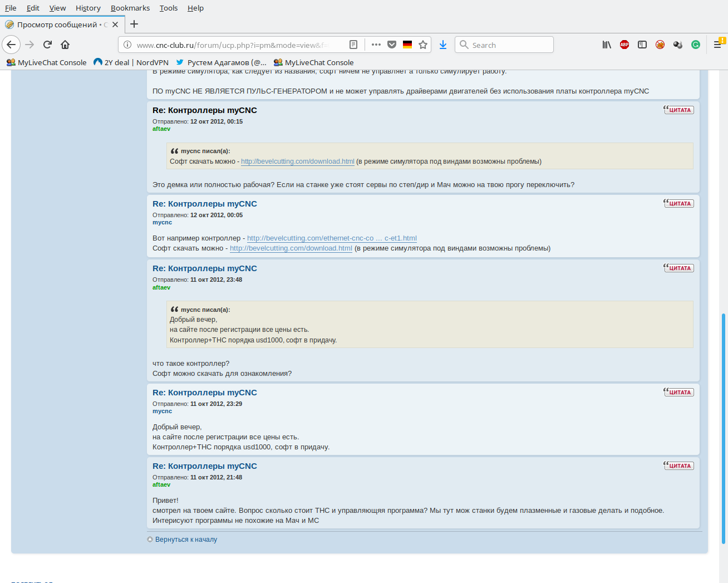Open the Downloads panel

(x=443, y=45)
